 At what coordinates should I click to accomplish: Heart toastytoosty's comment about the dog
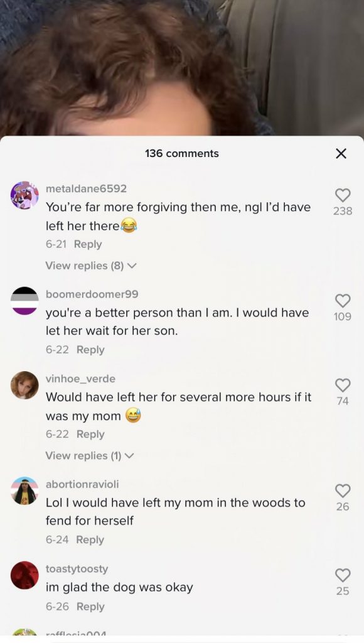pos(343,574)
